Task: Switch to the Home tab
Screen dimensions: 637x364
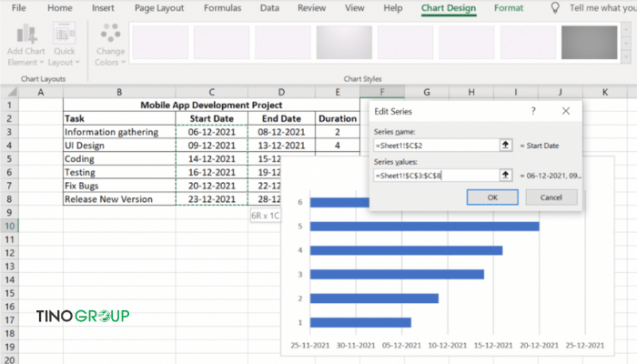Action: (60, 7)
